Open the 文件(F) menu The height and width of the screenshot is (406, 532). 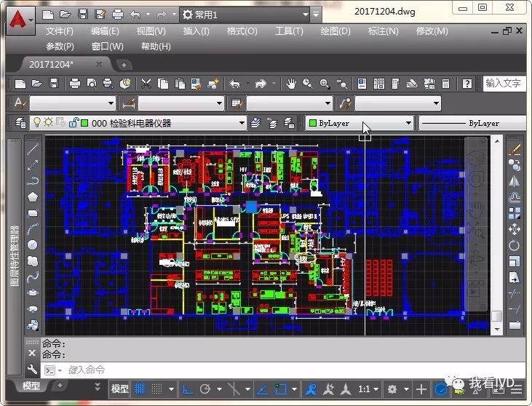point(59,31)
